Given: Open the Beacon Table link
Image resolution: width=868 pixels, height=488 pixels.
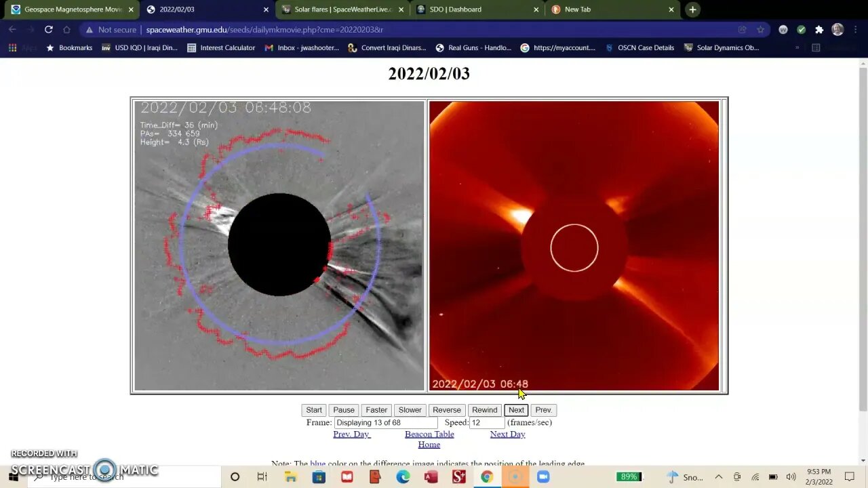Looking at the screenshot, I should tap(429, 434).
